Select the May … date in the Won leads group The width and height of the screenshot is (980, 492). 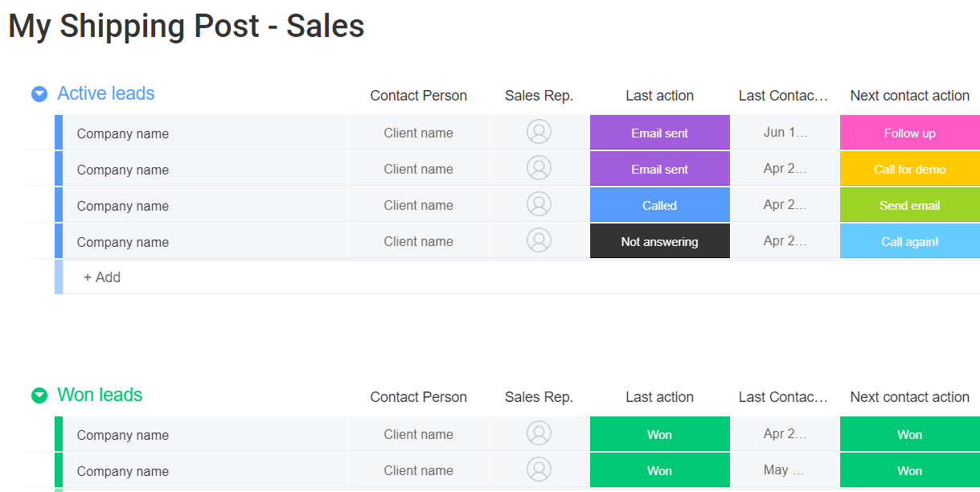785,470
